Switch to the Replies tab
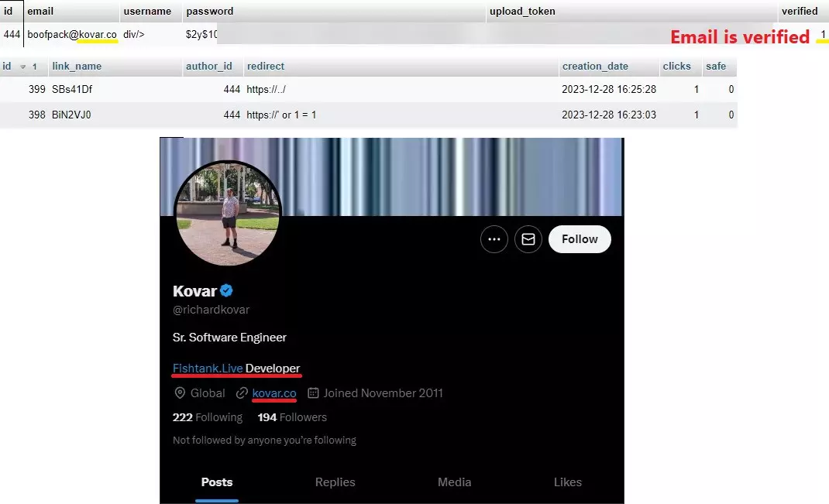Image resolution: width=829 pixels, height=504 pixels. [335, 482]
